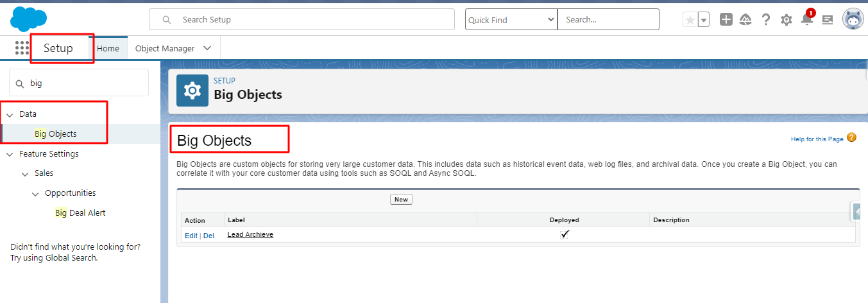Click the Search... text box

[x=608, y=20]
